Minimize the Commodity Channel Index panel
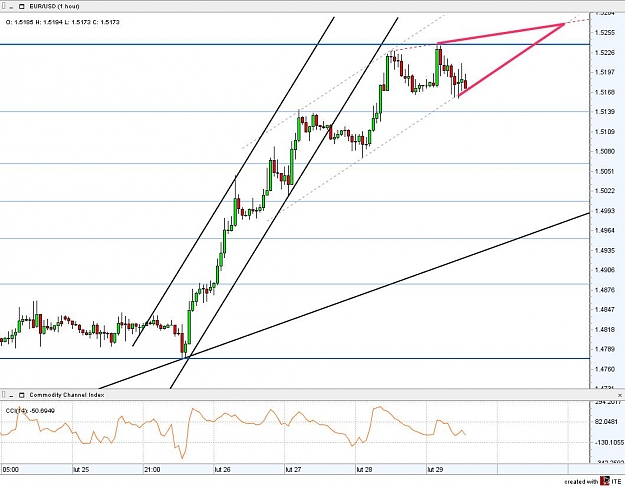625x486 pixels. point(12,395)
